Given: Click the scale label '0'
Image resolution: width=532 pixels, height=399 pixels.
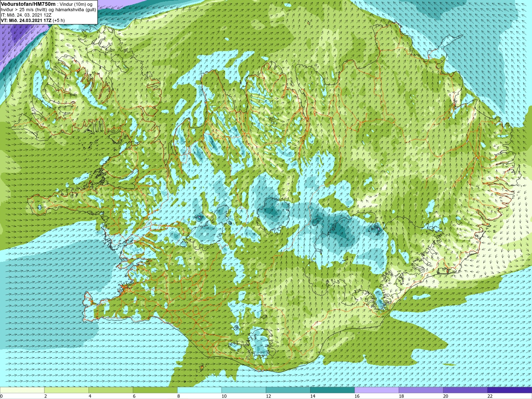Looking at the screenshot, I should pyautogui.click(x=1, y=397).
